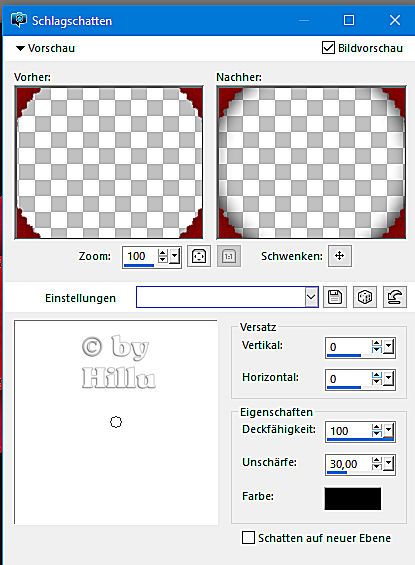
Task: Enable Schatten auf neuer Ebene checkbox
Action: [249, 538]
